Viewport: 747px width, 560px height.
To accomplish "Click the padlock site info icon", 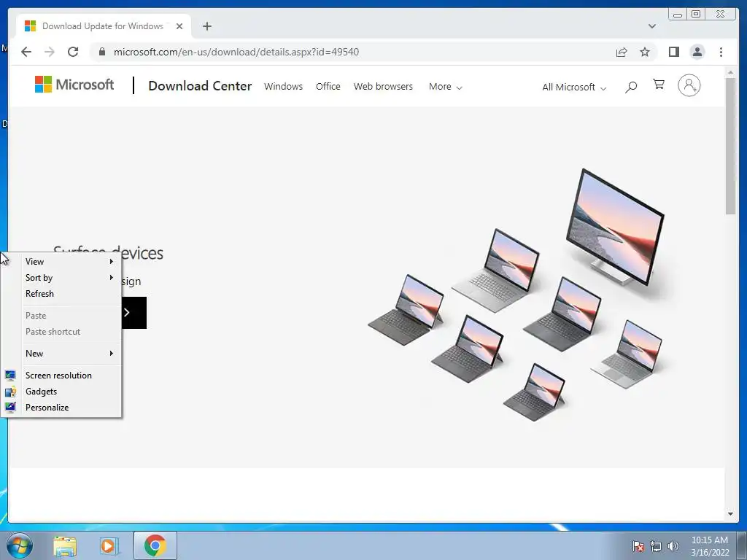I will click(x=102, y=52).
